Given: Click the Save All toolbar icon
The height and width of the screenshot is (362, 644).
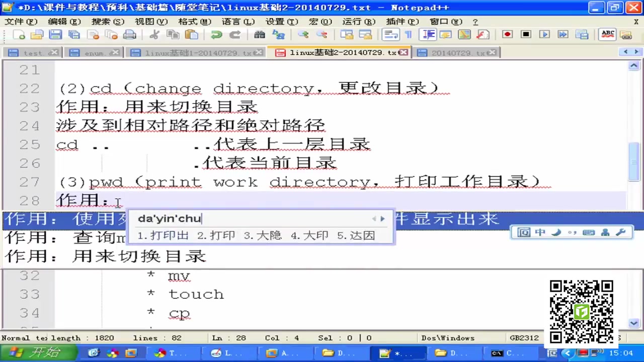Looking at the screenshot, I should (x=74, y=34).
